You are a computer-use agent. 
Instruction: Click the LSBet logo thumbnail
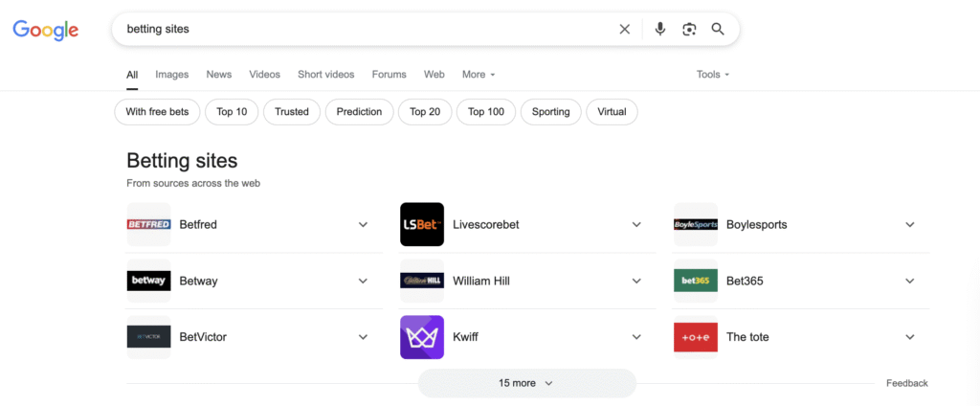422,225
